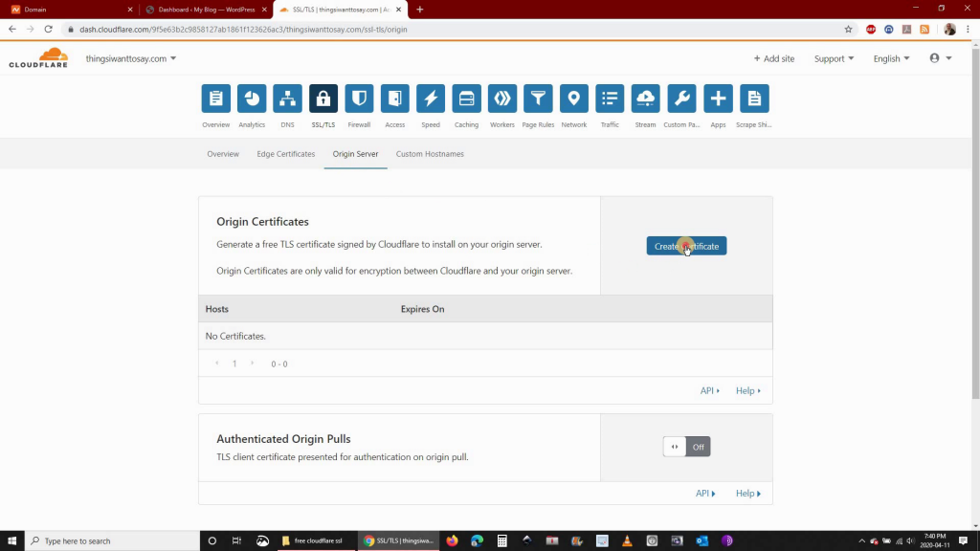Open the Apps plus icon
Screen dimensions: 980x551
(x=718, y=99)
